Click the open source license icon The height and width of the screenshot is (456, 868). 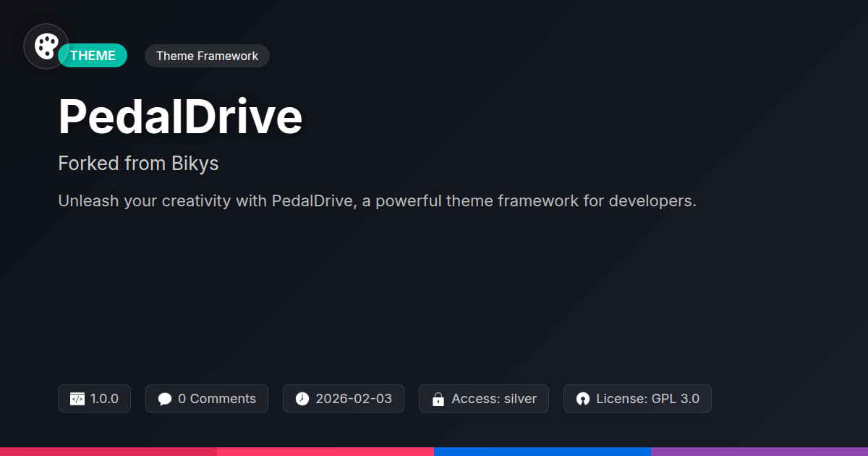point(583,399)
